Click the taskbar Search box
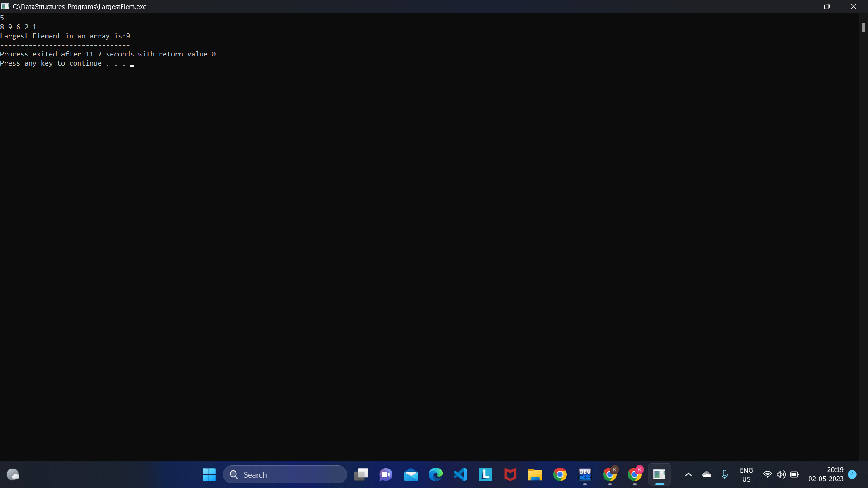 pos(285,474)
